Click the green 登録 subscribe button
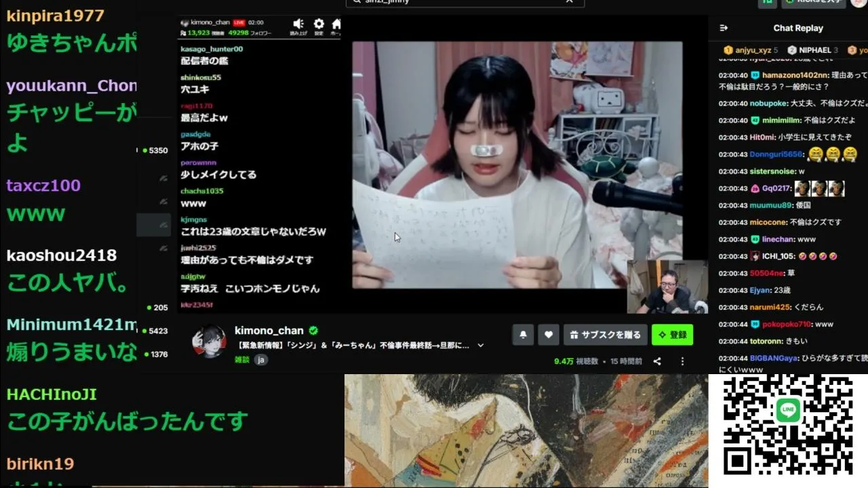The image size is (868, 488). [672, 334]
